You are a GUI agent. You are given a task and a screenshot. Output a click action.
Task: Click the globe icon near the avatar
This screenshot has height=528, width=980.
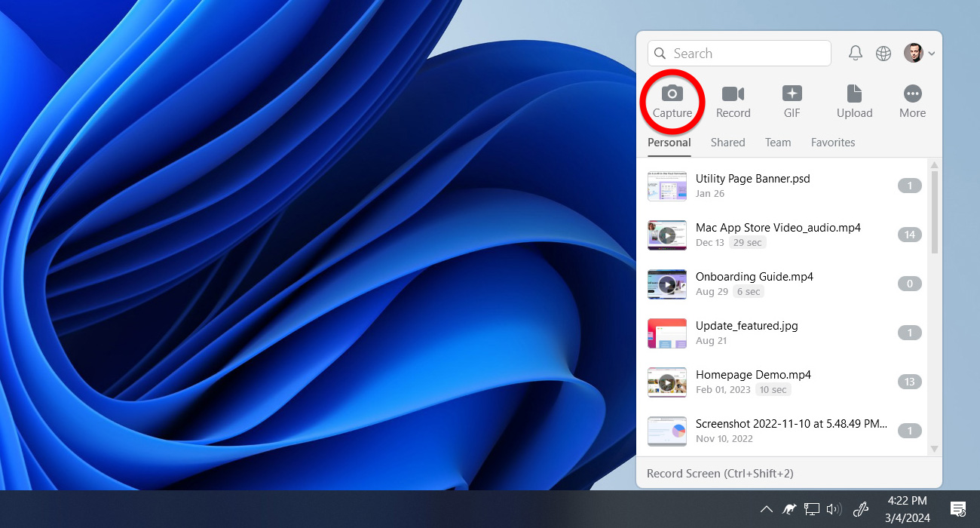883,53
